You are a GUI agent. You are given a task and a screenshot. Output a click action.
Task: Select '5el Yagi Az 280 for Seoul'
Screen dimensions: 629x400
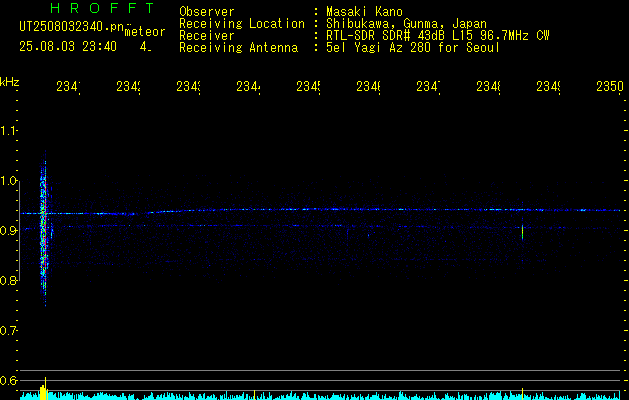coord(413,48)
